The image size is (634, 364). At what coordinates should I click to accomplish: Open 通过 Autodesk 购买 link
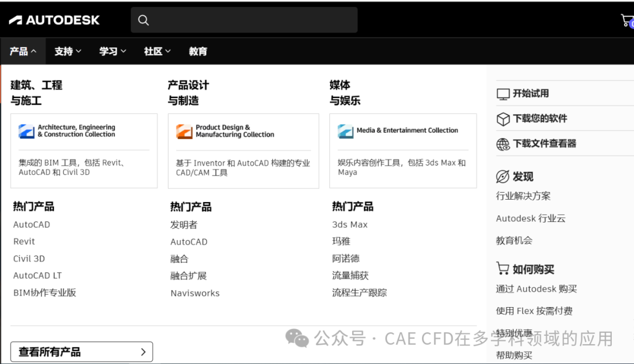pos(536,289)
